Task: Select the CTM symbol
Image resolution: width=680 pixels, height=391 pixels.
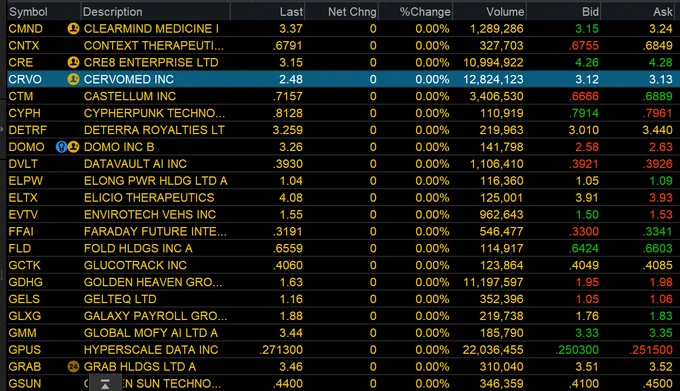Action: point(20,96)
